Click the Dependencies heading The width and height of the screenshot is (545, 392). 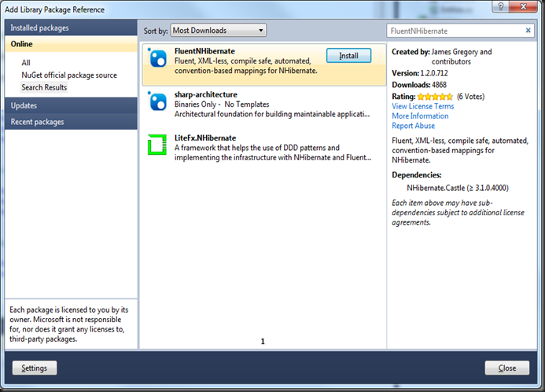pos(416,175)
